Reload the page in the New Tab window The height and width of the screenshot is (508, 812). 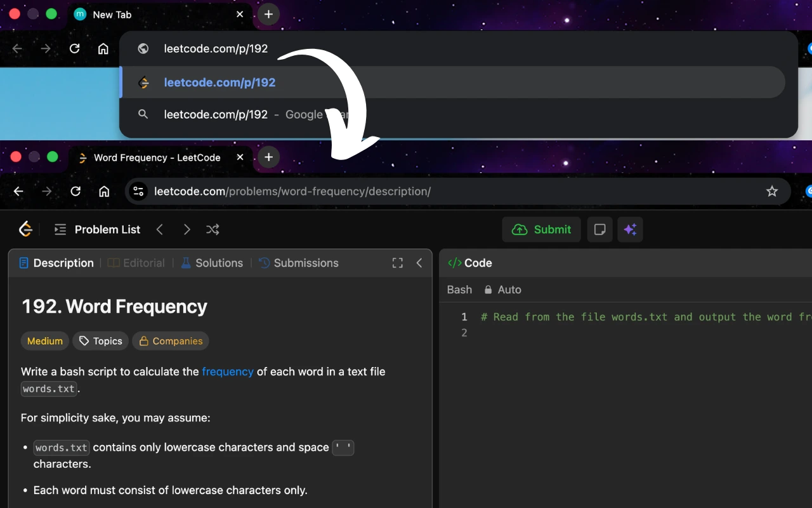point(74,49)
